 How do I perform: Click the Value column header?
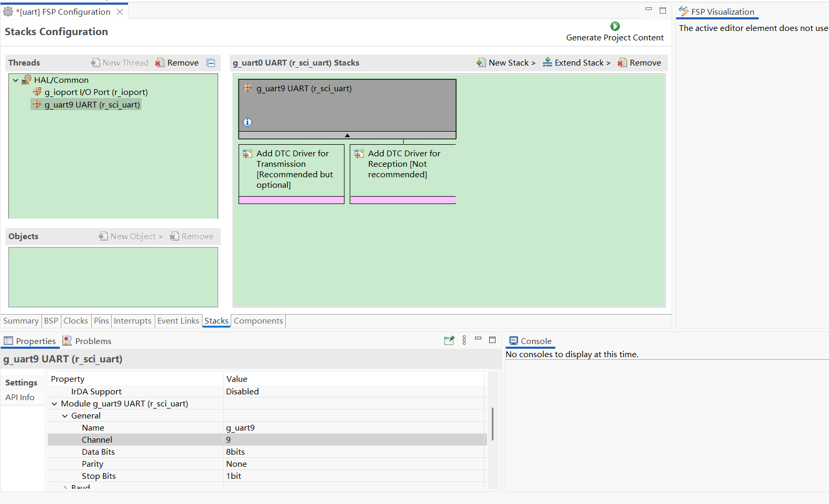point(237,379)
